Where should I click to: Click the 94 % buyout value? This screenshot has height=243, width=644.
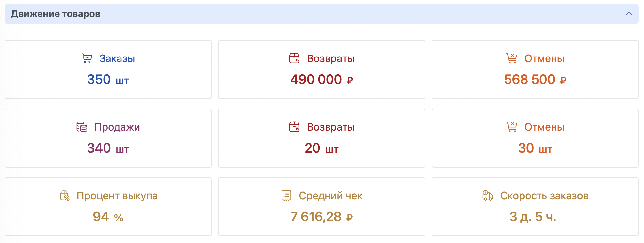(108, 217)
